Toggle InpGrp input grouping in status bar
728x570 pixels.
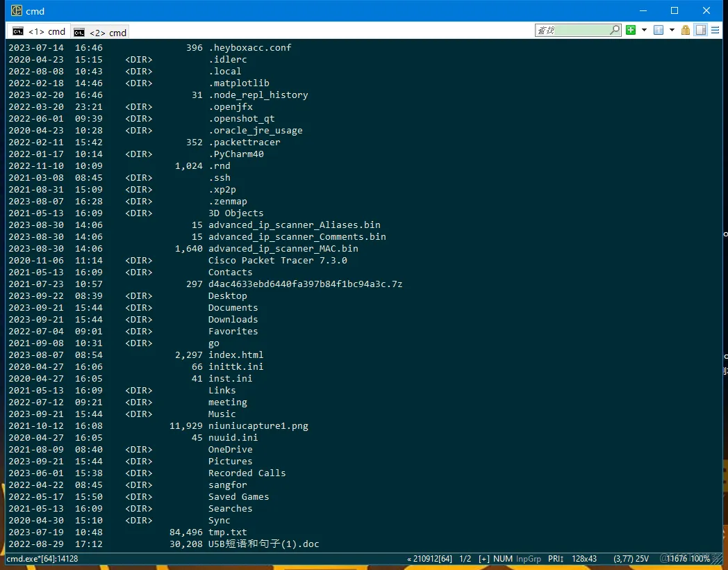[x=528, y=559]
